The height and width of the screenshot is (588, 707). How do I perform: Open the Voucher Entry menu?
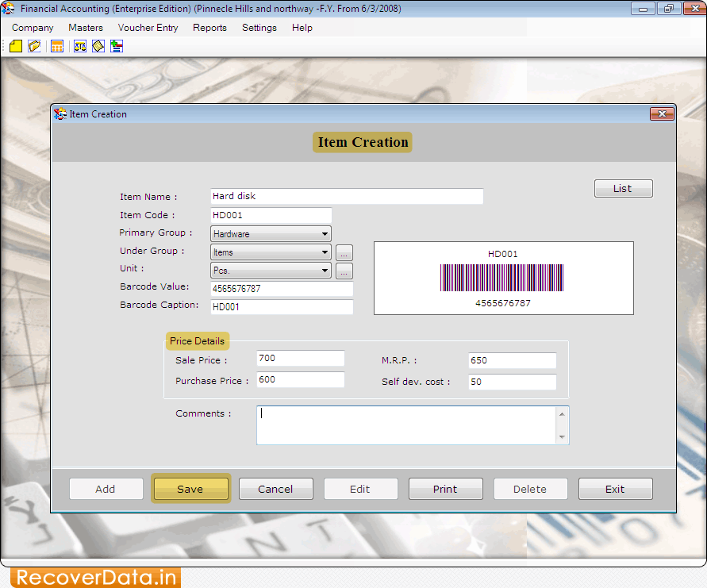(148, 28)
